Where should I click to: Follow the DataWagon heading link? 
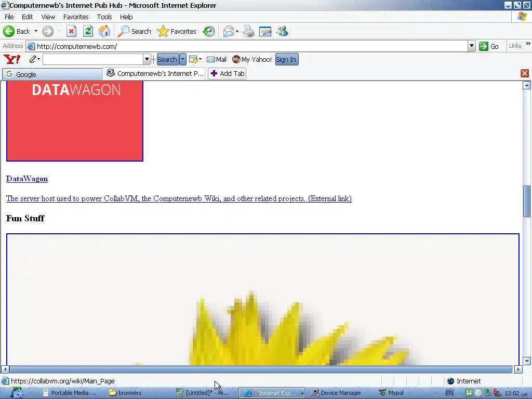pyautogui.click(x=27, y=179)
